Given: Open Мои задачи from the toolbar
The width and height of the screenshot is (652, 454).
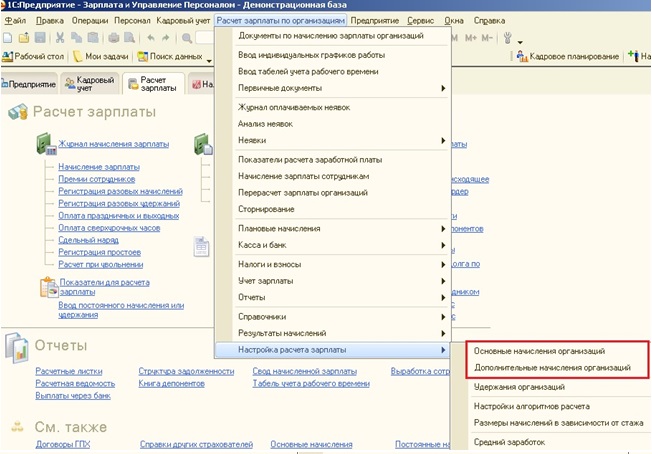Looking at the screenshot, I should 101,56.
